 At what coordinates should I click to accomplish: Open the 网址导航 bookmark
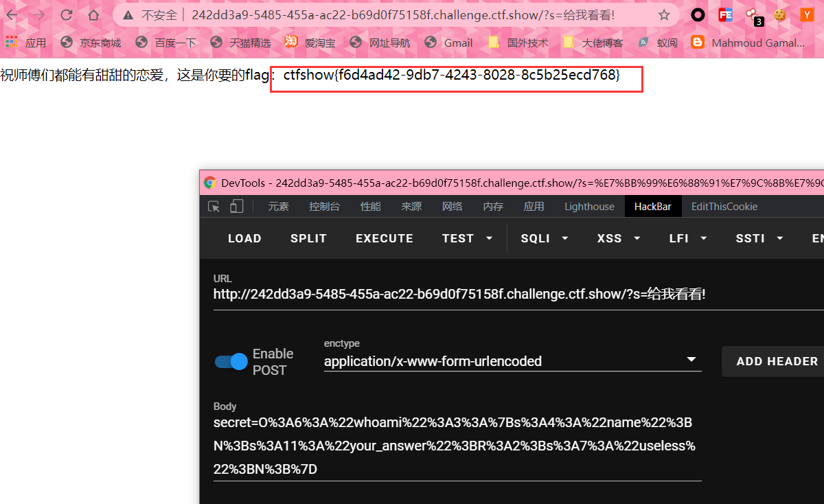[x=380, y=43]
